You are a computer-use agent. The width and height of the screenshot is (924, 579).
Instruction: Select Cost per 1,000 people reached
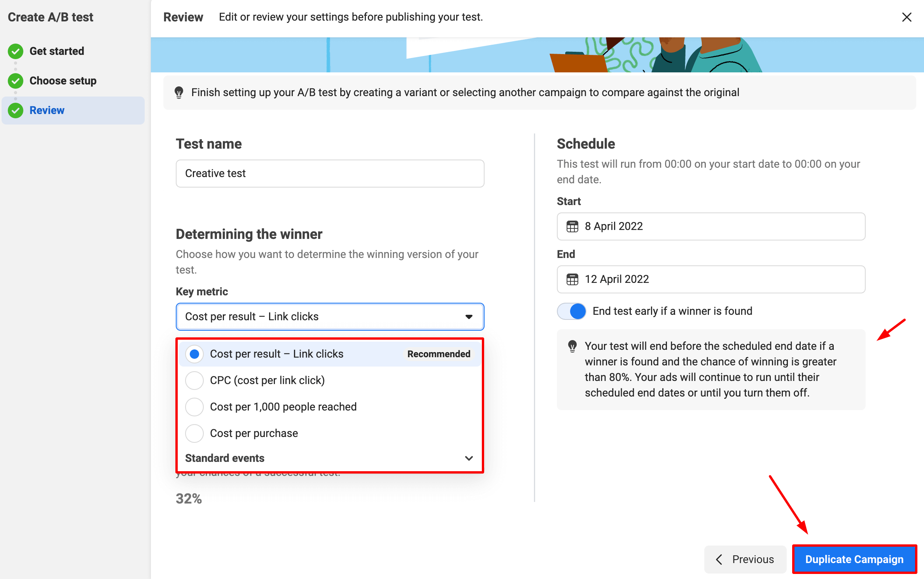pyautogui.click(x=194, y=407)
